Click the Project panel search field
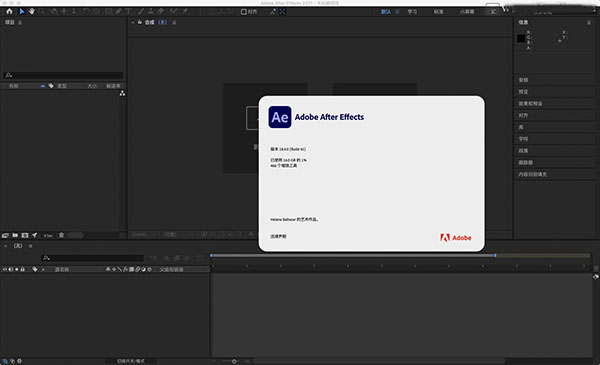The width and height of the screenshot is (600, 365). [x=63, y=75]
